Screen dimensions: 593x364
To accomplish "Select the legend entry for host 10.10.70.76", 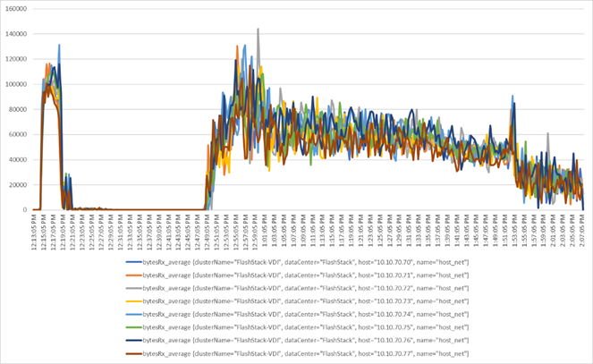I will coord(297,340).
